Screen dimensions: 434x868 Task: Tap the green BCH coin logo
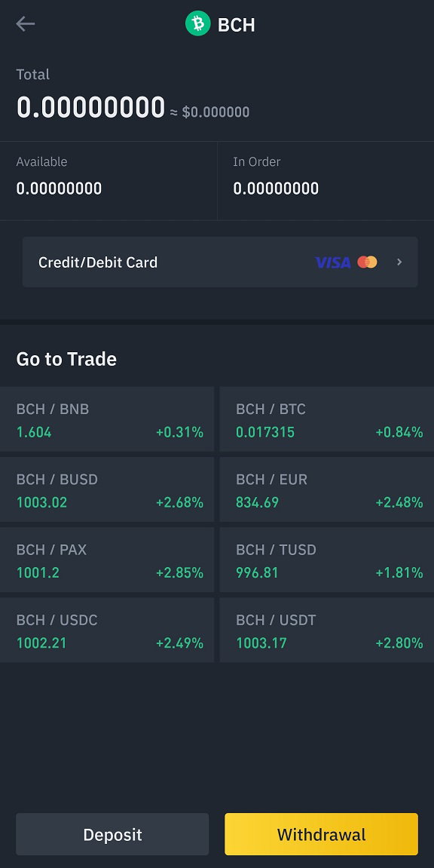pyautogui.click(x=198, y=24)
